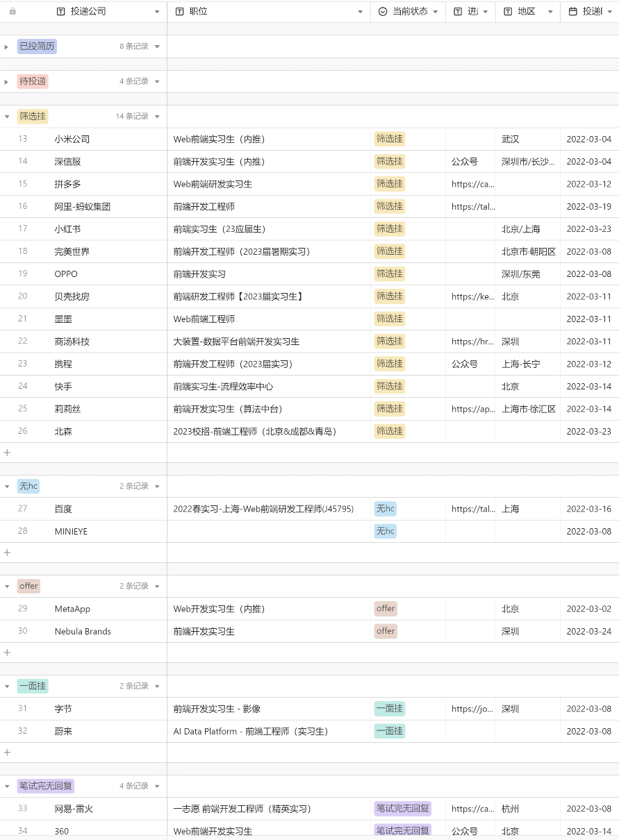Collapse the offer group
Image resolution: width=619 pixels, height=840 pixels.
click(x=7, y=586)
